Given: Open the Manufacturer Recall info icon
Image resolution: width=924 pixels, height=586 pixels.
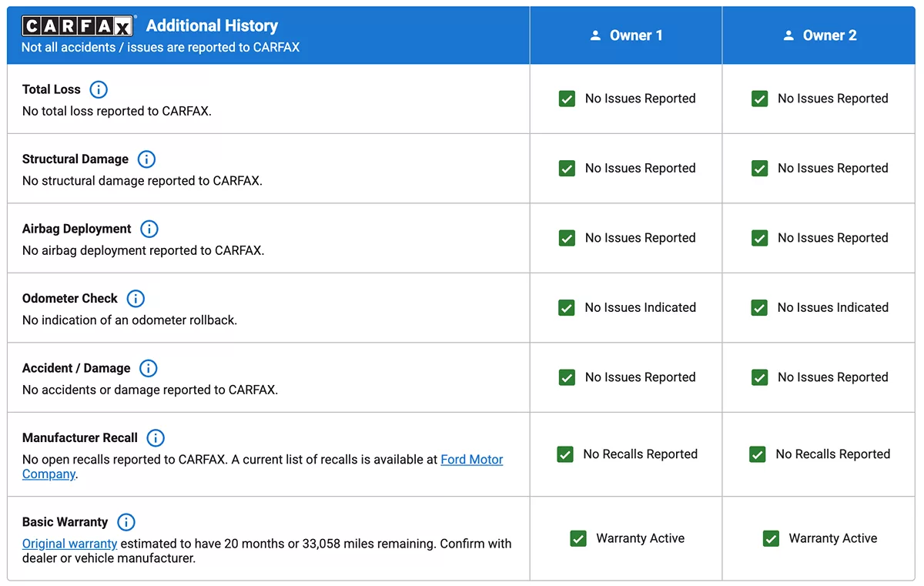Looking at the screenshot, I should tap(156, 438).
